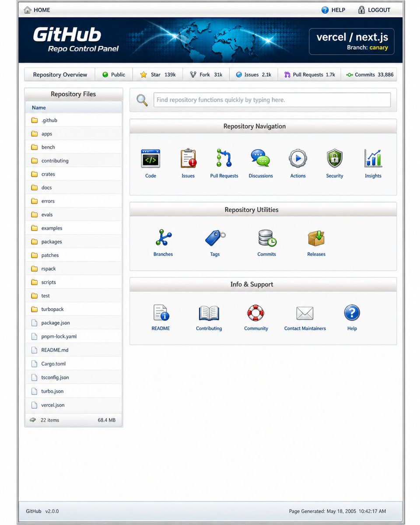
Task: Open the turbopack folder
Action: click(73, 309)
